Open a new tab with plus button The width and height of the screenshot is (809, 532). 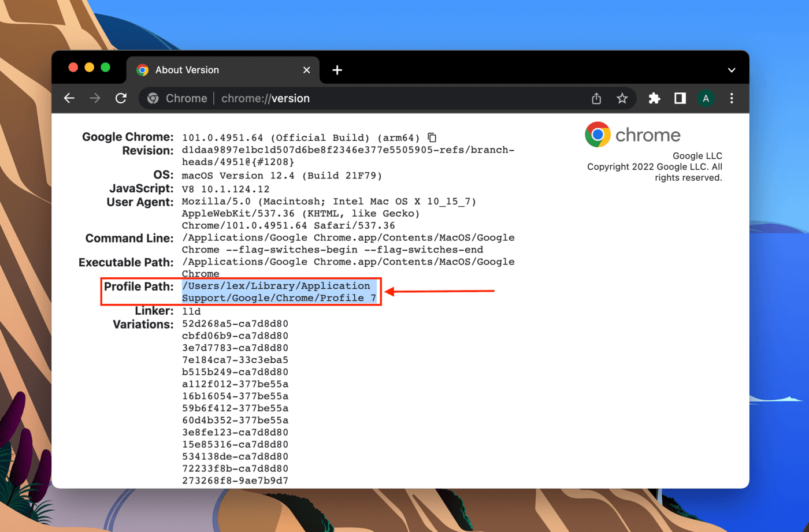click(337, 70)
